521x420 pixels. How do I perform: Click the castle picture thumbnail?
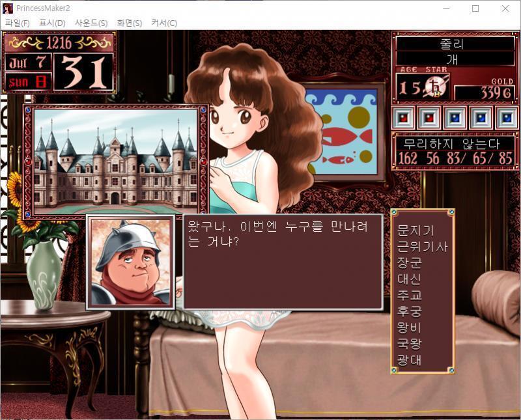tap(116, 162)
